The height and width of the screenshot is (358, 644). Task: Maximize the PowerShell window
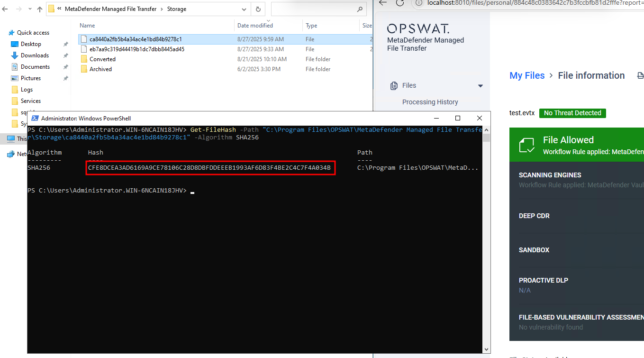pyautogui.click(x=458, y=118)
